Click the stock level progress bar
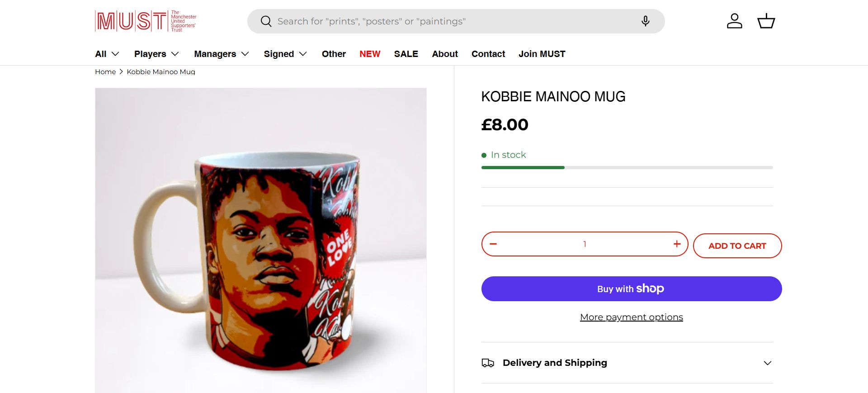Image resolution: width=868 pixels, height=393 pixels. pos(627,167)
